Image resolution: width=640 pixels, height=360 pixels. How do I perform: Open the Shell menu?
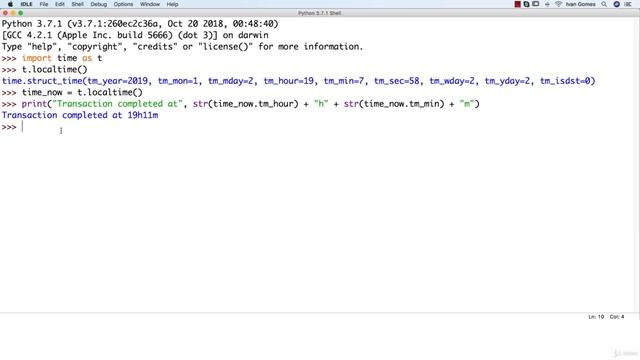(x=78, y=4)
